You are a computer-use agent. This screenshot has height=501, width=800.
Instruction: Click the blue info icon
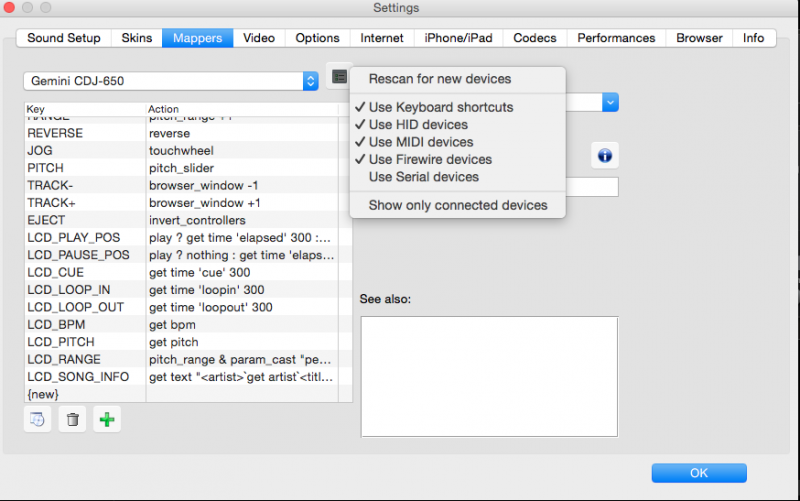click(x=604, y=155)
